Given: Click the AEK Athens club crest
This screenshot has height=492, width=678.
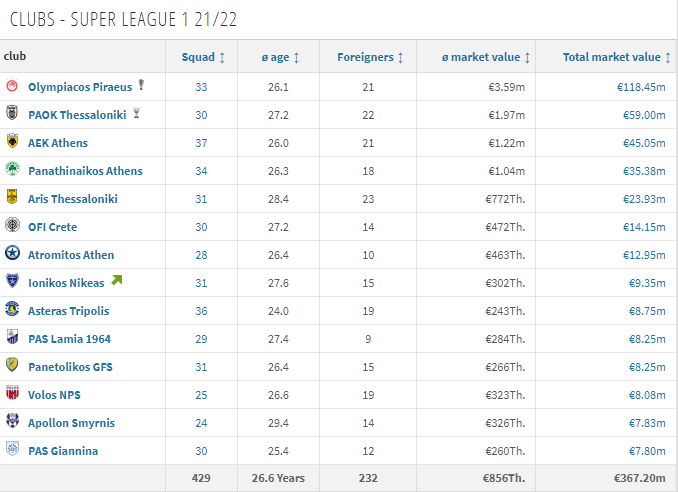Looking at the screenshot, I should coord(12,141).
